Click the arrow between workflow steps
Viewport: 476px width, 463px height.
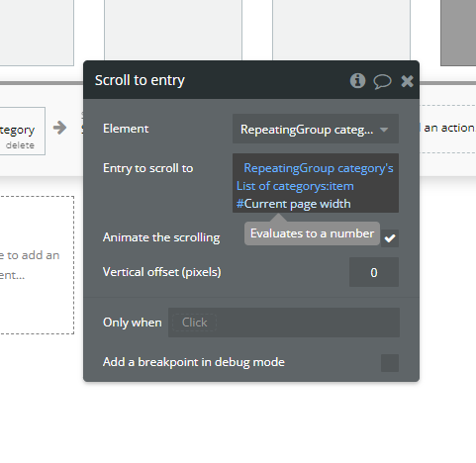tap(59, 128)
